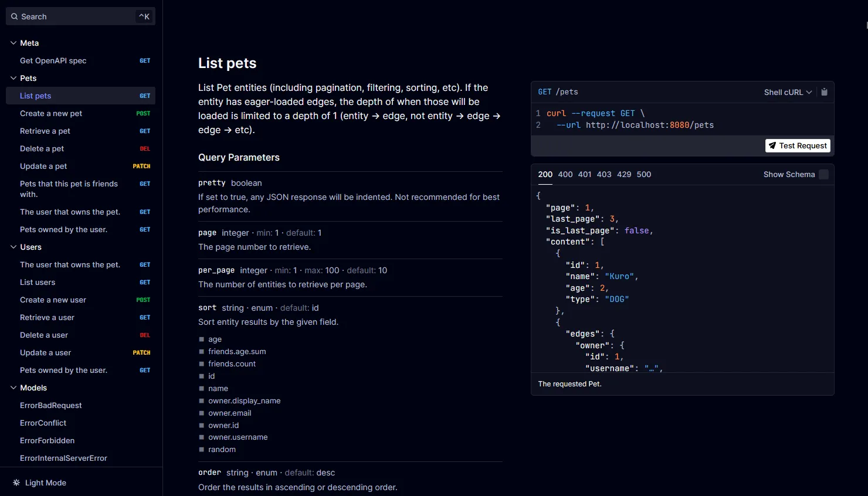Click the DEL badge beside Delete a pet
This screenshot has height=496, width=868.
[x=144, y=148]
